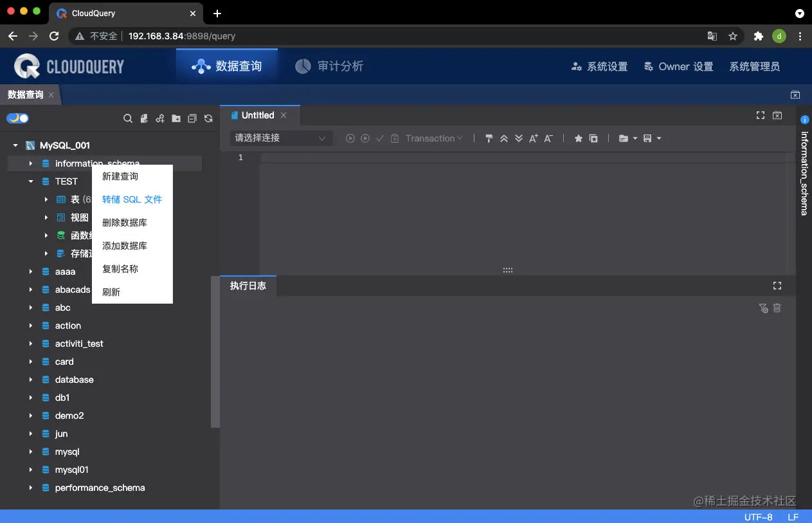Image resolution: width=812 pixels, height=523 pixels.
Task: Expand the information_schema database node
Action: [x=31, y=163]
